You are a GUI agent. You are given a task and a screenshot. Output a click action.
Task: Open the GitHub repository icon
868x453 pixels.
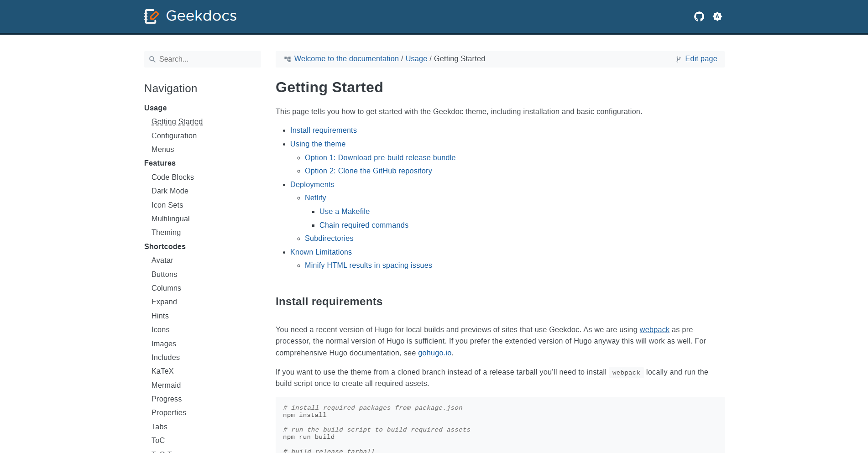click(699, 16)
